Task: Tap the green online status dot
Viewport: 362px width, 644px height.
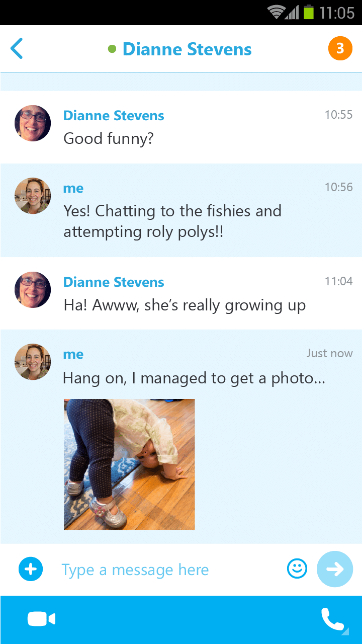Action: pos(112,49)
